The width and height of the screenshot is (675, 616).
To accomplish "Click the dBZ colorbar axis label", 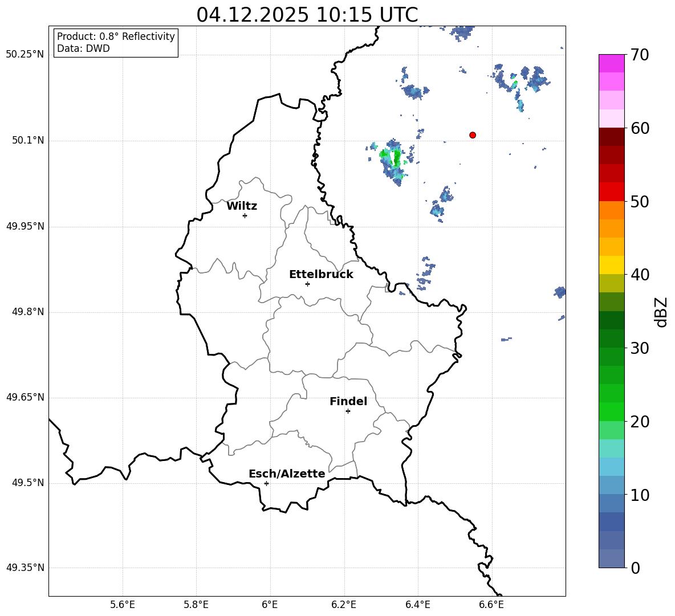I will [661, 312].
